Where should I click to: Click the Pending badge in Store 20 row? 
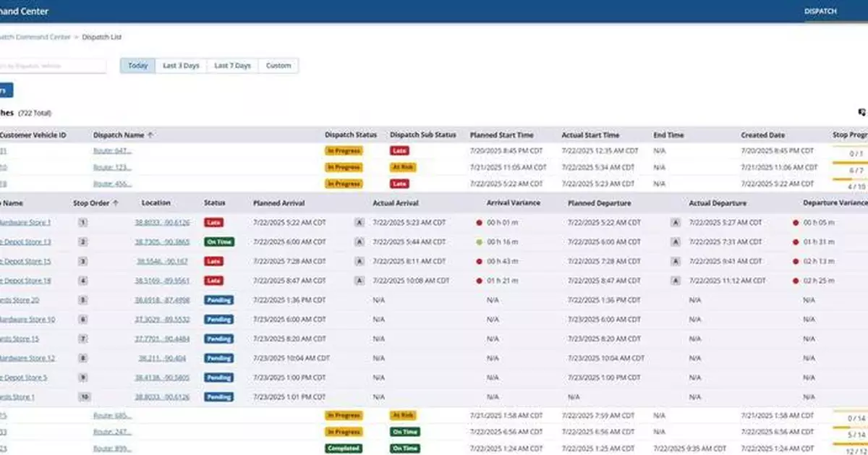[x=218, y=299]
